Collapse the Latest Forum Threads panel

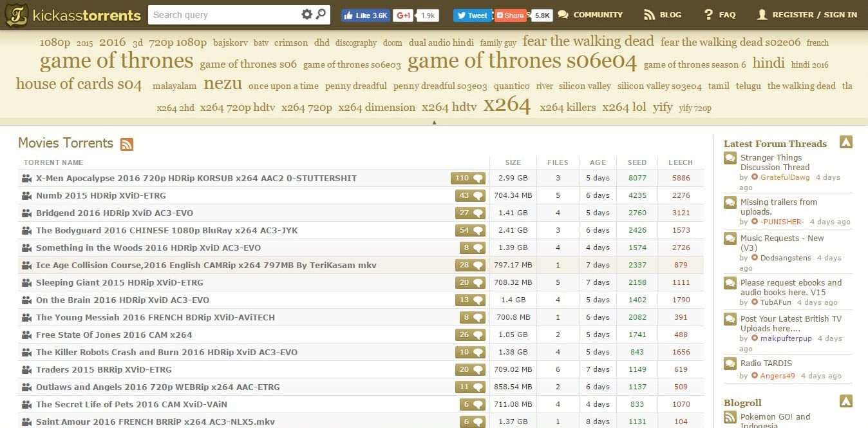pyautogui.click(x=845, y=142)
